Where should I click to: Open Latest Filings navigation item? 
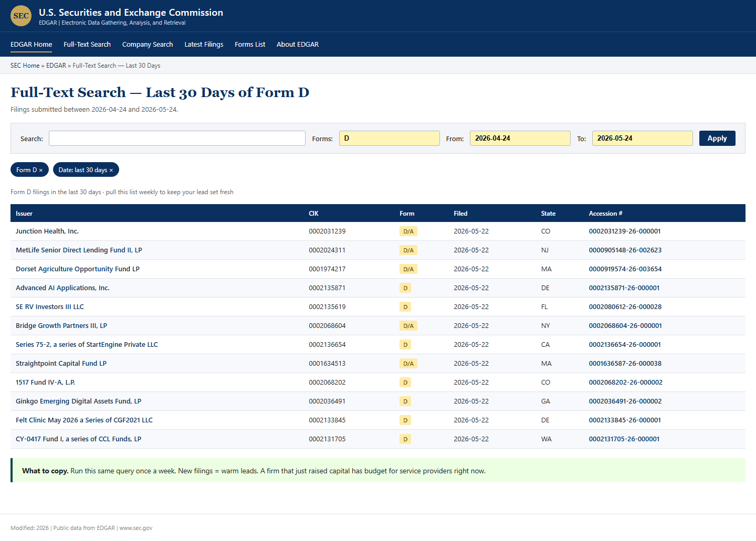pos(204,44)
